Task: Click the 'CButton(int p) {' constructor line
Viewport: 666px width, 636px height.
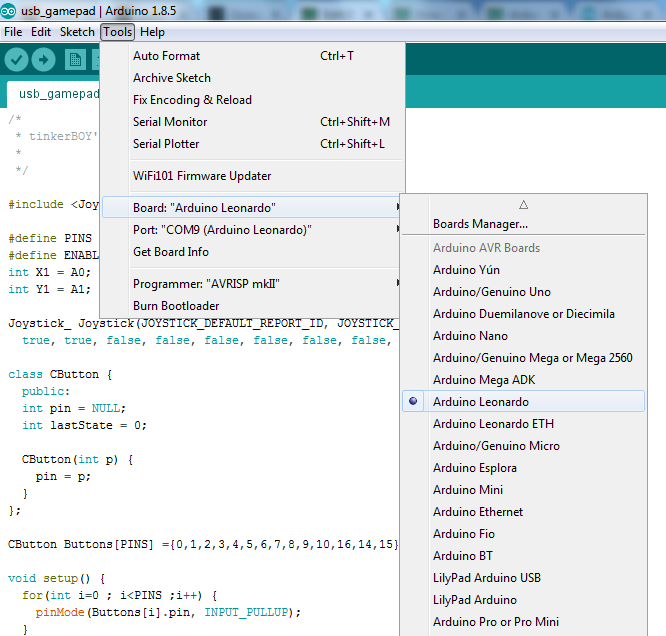Action: (x=77, y=459)
